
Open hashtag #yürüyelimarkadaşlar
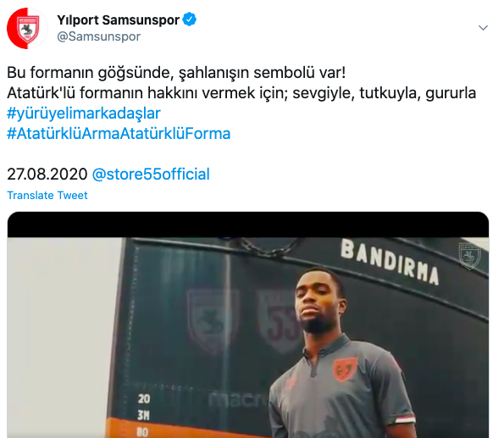[x=84, y=114]
